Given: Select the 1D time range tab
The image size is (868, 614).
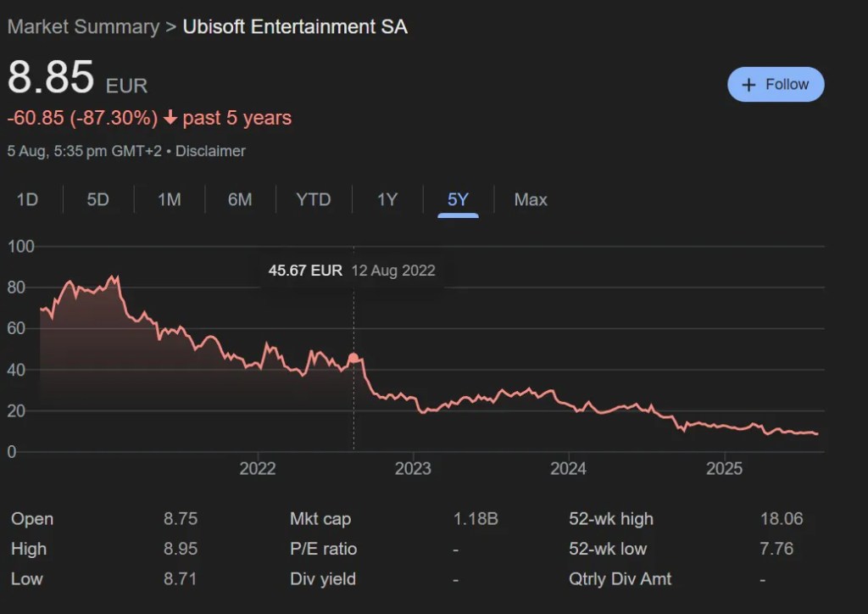Looking at the screenshot, I should 27,200.
